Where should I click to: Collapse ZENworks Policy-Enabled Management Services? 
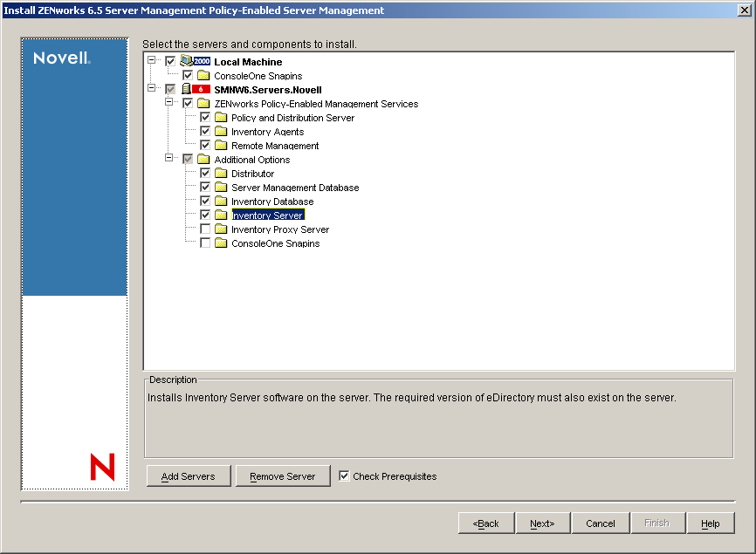coord(170,103)
